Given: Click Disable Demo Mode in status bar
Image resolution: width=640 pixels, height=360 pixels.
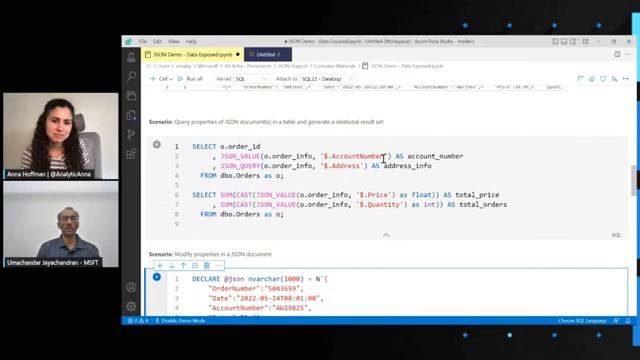Looking at the screenshot, I should click(x=180, y=321).
